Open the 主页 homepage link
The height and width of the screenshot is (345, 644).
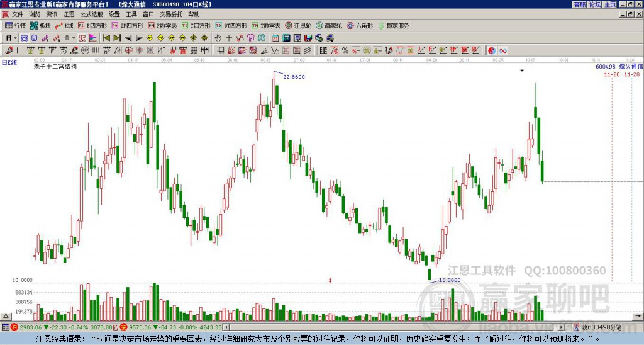[610, 4]
